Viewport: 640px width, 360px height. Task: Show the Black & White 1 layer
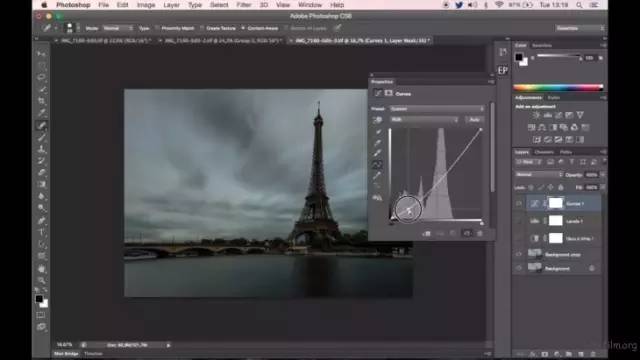(x=519, y=238)
